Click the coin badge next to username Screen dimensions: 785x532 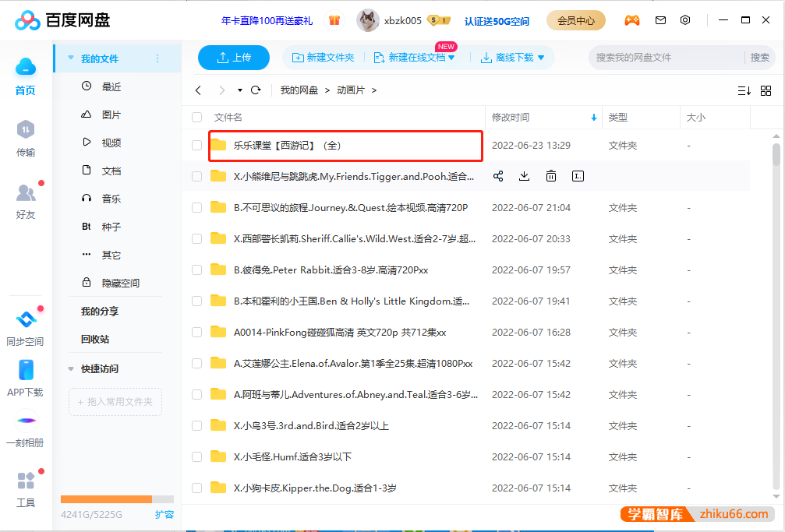point(439,20)
